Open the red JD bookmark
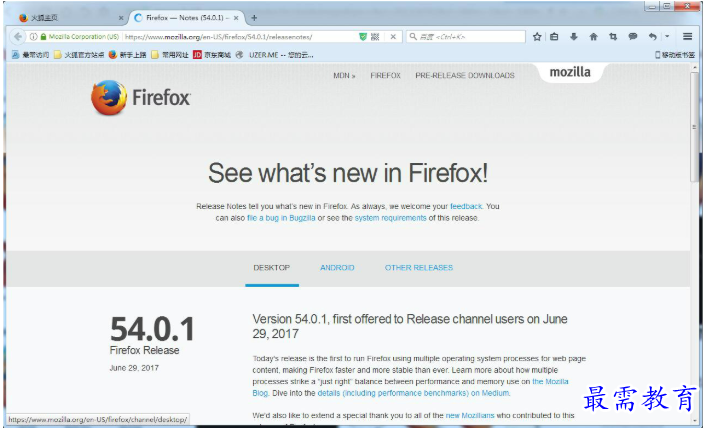This screenshot has width=705, height=430. 212,55
